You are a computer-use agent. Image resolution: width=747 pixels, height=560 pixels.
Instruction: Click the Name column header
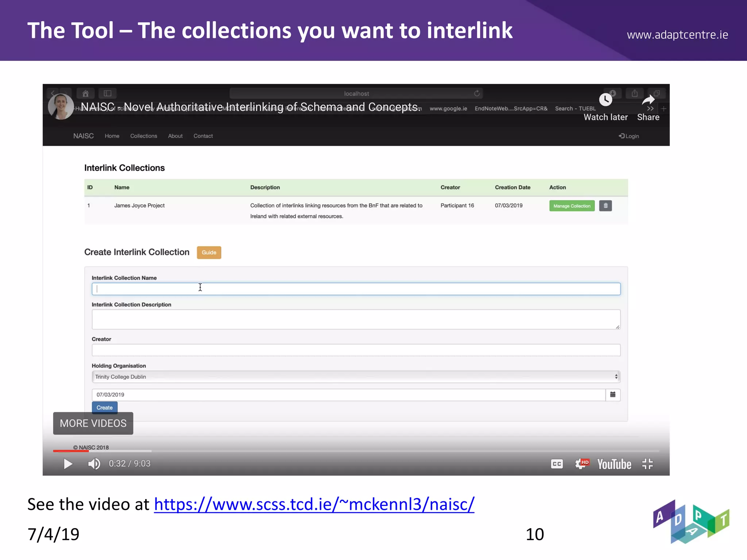click(x=122, y=187)
